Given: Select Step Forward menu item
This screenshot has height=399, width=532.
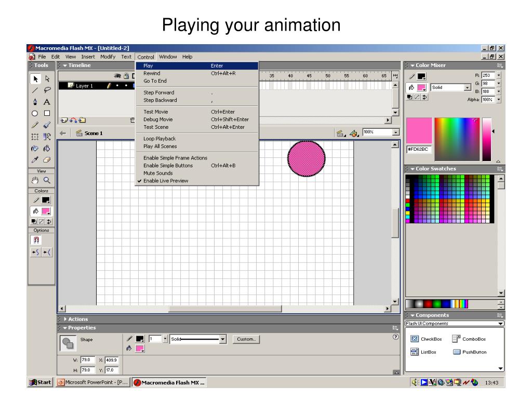Looking at the screenshot, I should tap(197, 92).
